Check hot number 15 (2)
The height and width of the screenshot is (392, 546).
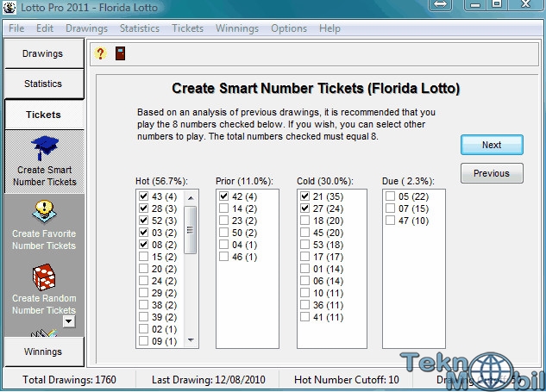[x=143, y=257]
